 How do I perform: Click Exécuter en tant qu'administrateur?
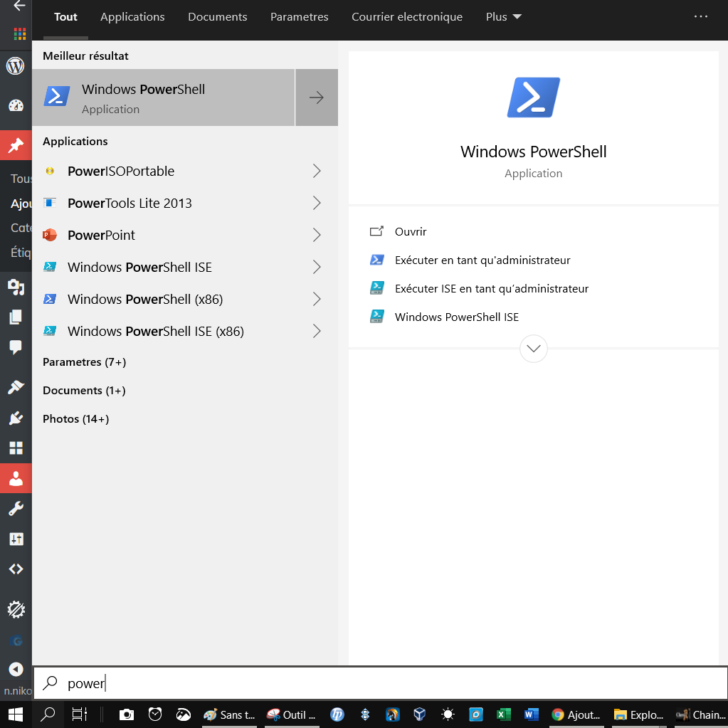(482, 260)
